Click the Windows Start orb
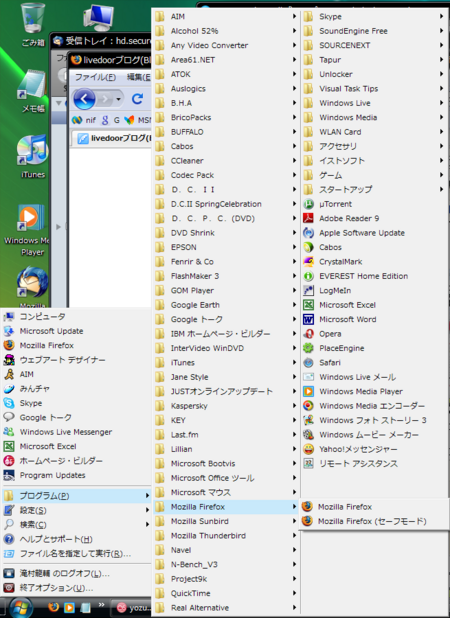Image resolution: width=450 pixels, height=618 pixels. (x=20, y=607)
